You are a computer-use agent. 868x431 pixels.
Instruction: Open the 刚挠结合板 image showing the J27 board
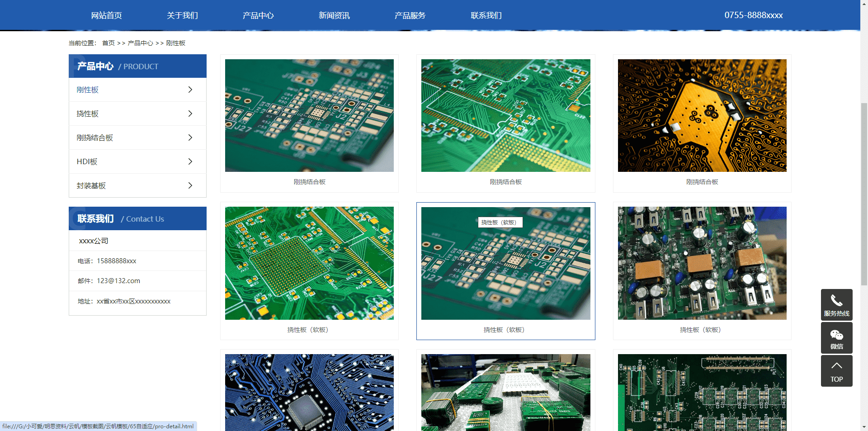(309, 115)
